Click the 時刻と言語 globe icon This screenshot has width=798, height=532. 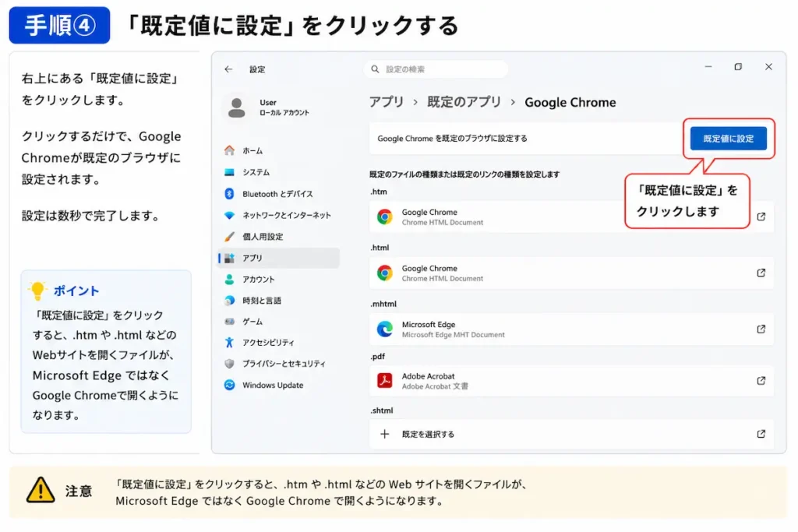[230, 301]
